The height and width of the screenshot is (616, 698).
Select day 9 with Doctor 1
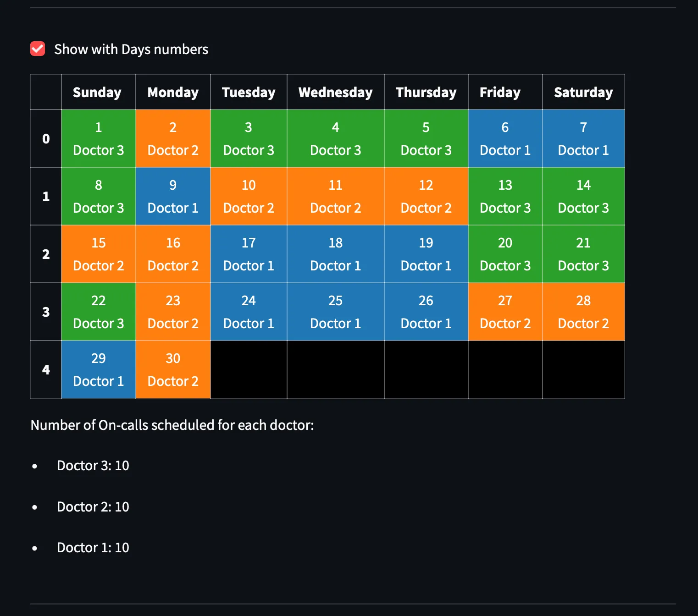click(x=173, y=196)
